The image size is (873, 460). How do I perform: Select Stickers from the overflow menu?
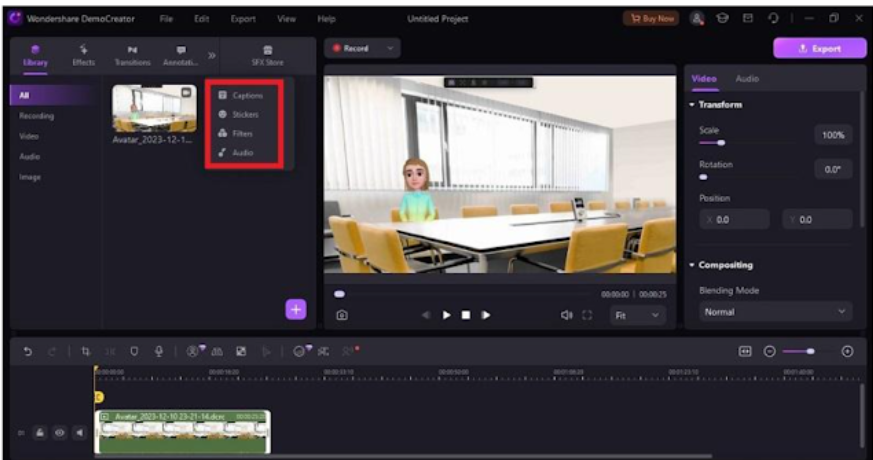(x=239, y=114)
